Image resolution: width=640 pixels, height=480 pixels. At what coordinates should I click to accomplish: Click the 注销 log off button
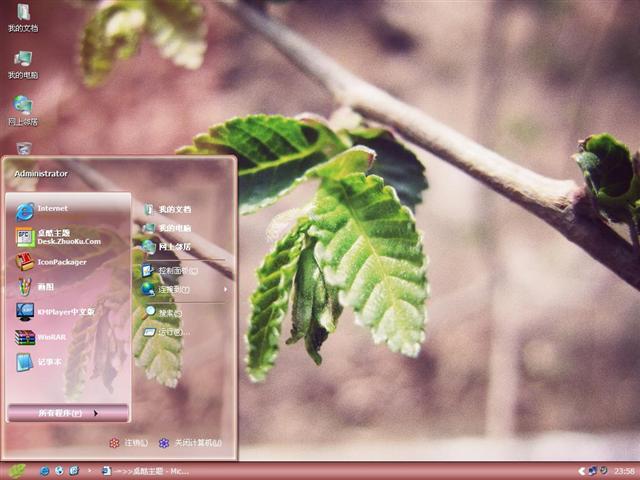click(x=129, y=443)
